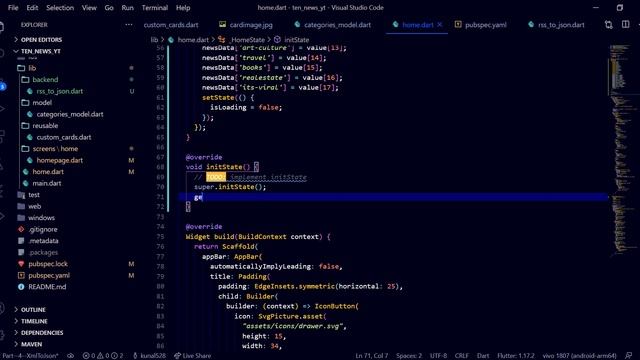640x360 pixels.
Task: Close the home.dart editor tab
Action: (440, 25)
